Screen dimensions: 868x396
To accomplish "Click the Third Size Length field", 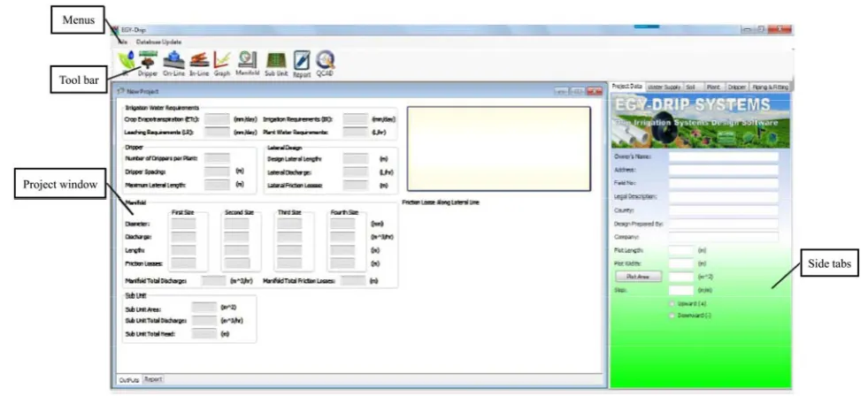I will point(289,250).
